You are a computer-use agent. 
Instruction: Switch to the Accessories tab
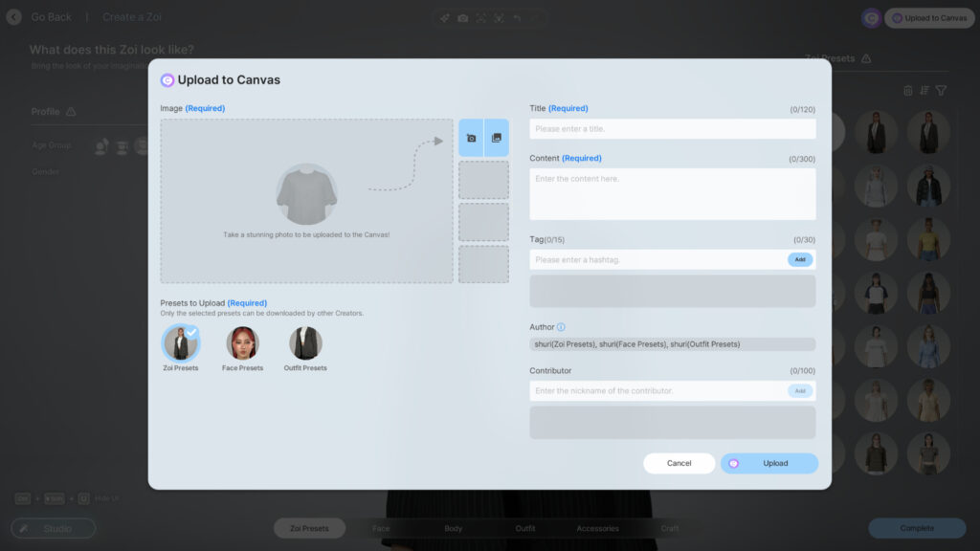pos(597,527)
